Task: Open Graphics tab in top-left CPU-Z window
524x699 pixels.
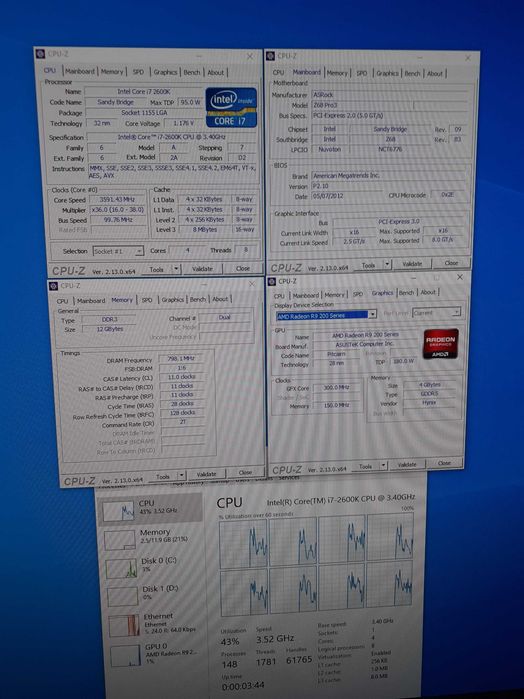Action: pyautogui.click(x=165, y=72)
